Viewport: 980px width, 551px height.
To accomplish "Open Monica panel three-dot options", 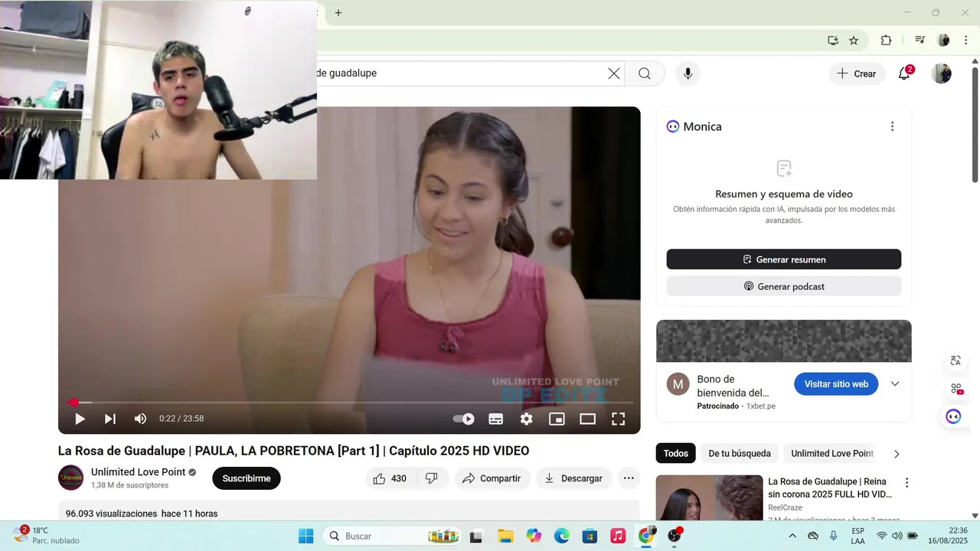I will click(892, 126).
